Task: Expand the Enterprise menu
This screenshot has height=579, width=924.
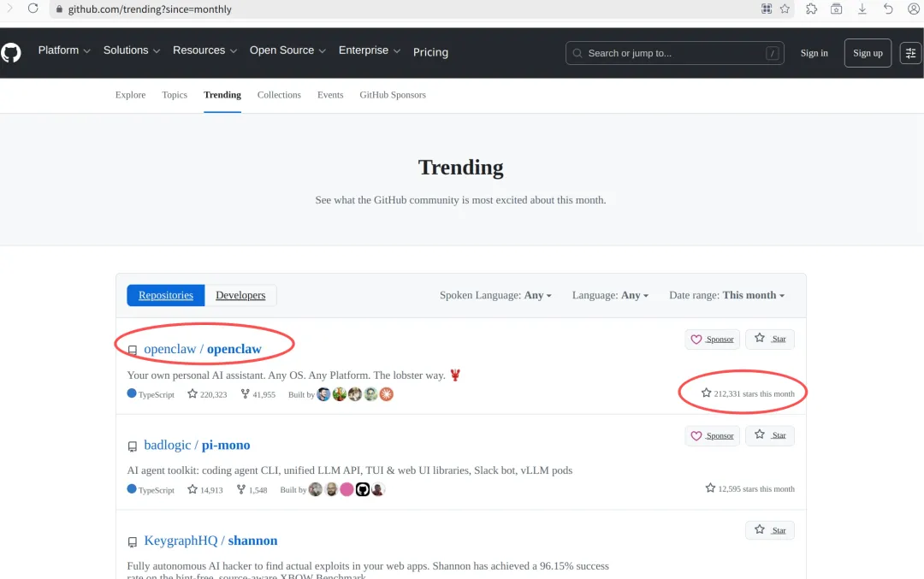Action: pyautogui.click(x=370, y=50)
